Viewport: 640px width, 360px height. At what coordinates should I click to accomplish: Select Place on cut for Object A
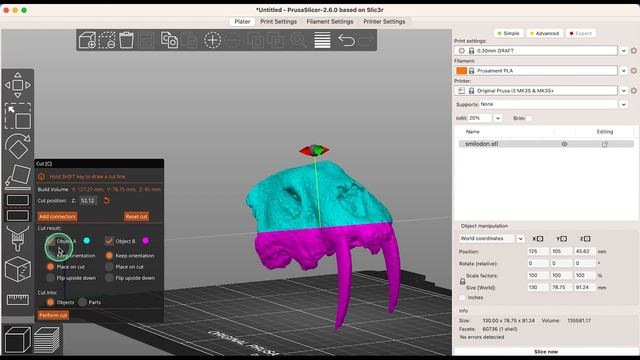click(x=50, y=267)
